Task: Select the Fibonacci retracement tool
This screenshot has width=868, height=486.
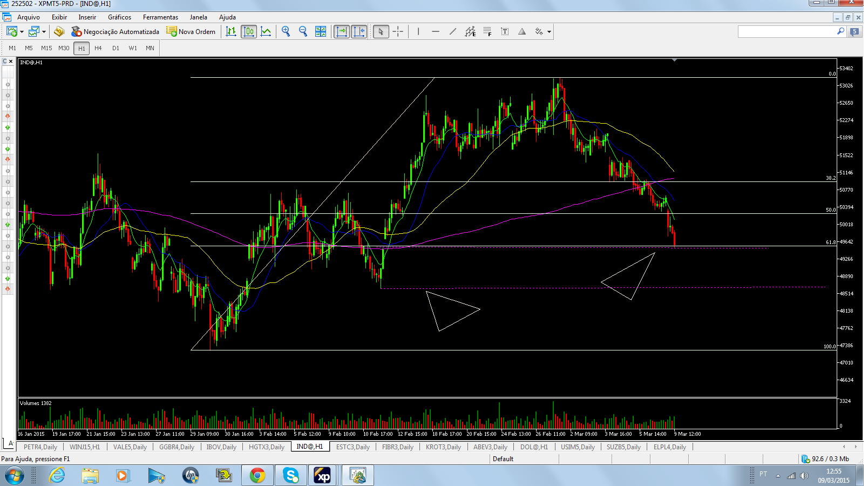Action: click(487, 32)
